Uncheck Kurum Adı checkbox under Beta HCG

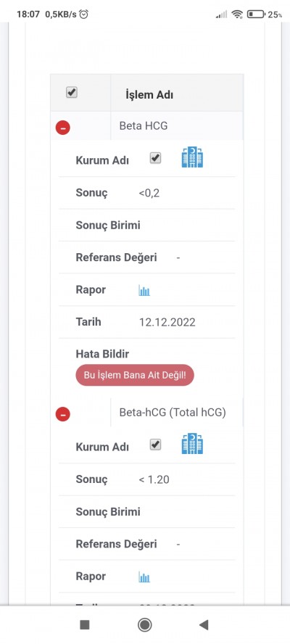[x=155, y=158]
